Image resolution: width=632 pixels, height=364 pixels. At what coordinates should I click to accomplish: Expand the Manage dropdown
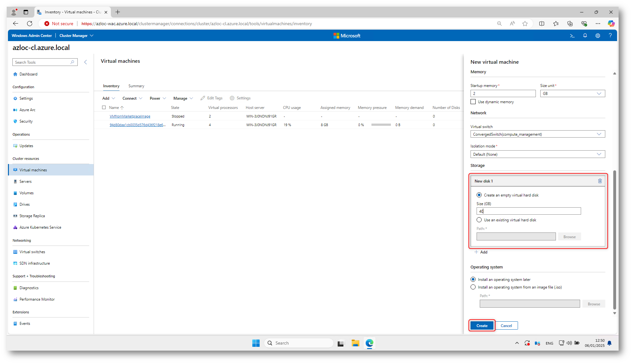click(x=183, y=98)
